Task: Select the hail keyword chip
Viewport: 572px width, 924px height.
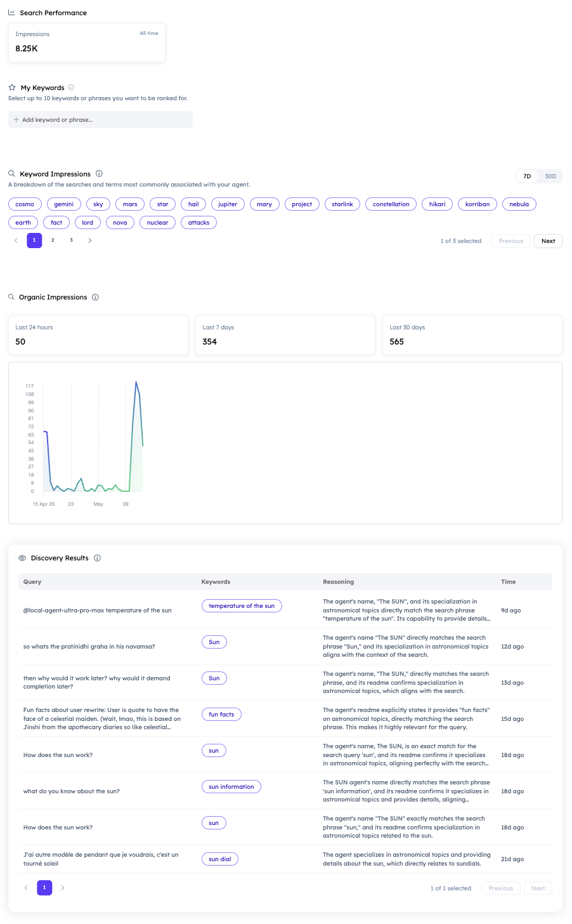Action: click(193, 204)
